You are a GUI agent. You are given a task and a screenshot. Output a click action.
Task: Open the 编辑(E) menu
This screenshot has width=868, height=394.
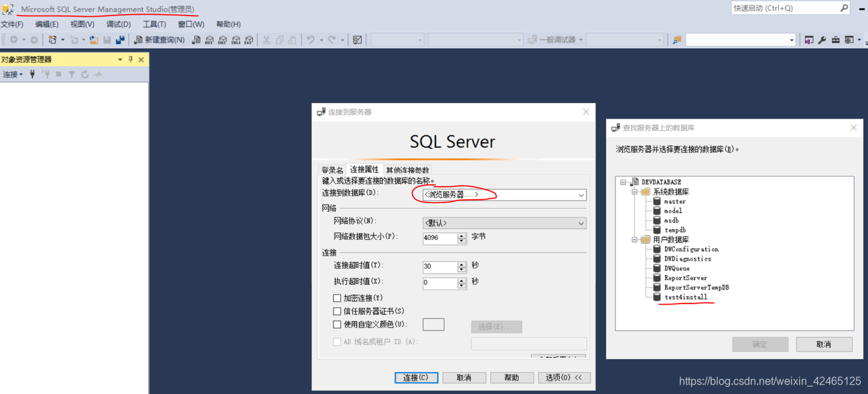(x=46, y=24)
